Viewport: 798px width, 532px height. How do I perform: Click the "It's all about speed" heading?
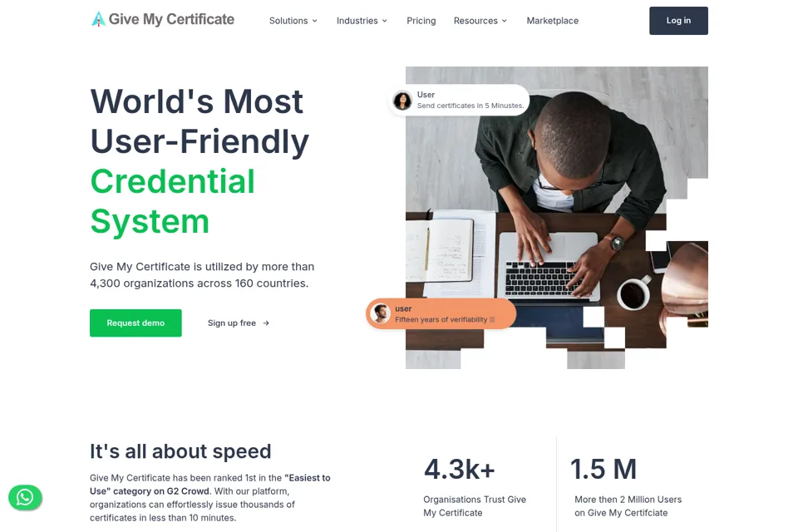point(180,451)
